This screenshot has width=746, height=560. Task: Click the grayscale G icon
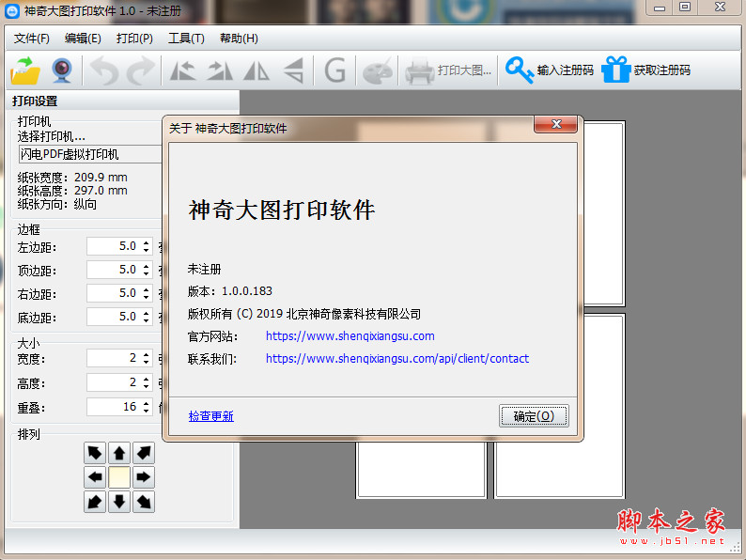[x=334, y=70]
